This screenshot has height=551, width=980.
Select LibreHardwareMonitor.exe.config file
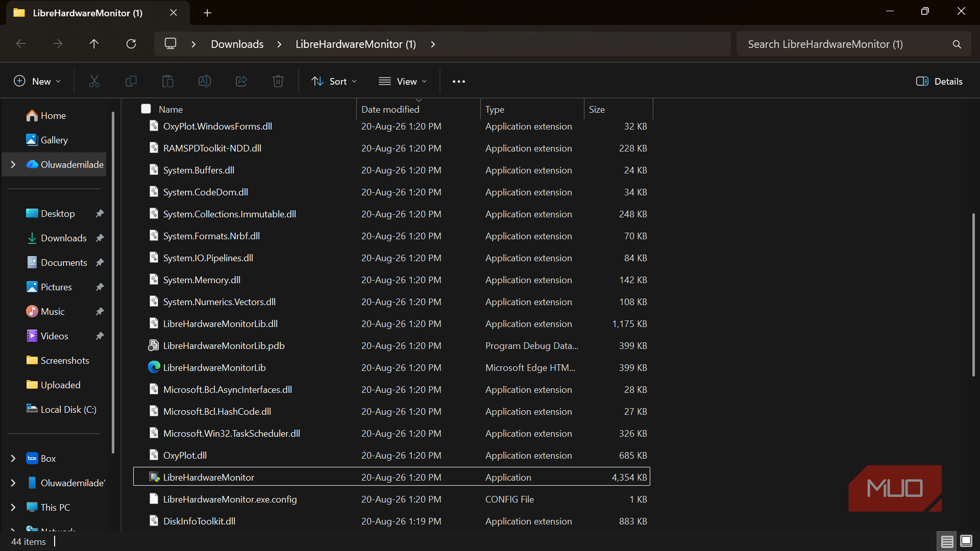391,499
